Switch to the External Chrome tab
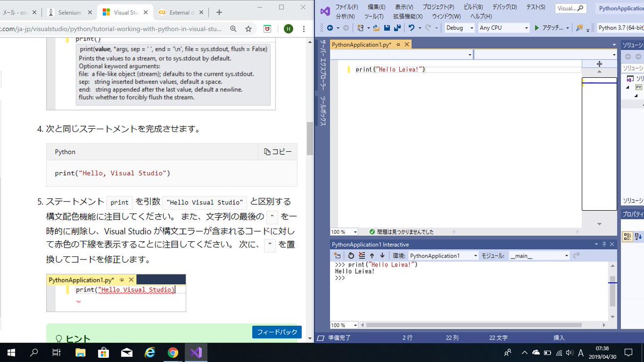 (x=180, y=12)
